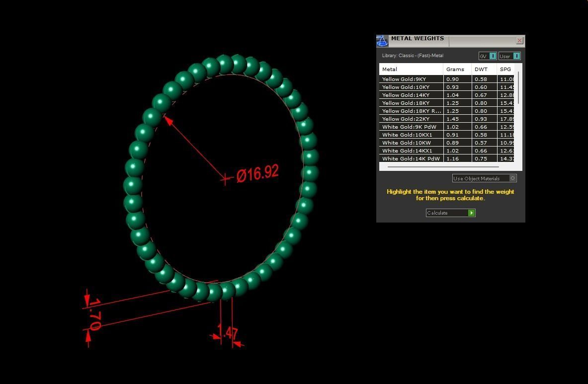Click the horizontal scrollbar under metals table

tap(443, 167)
